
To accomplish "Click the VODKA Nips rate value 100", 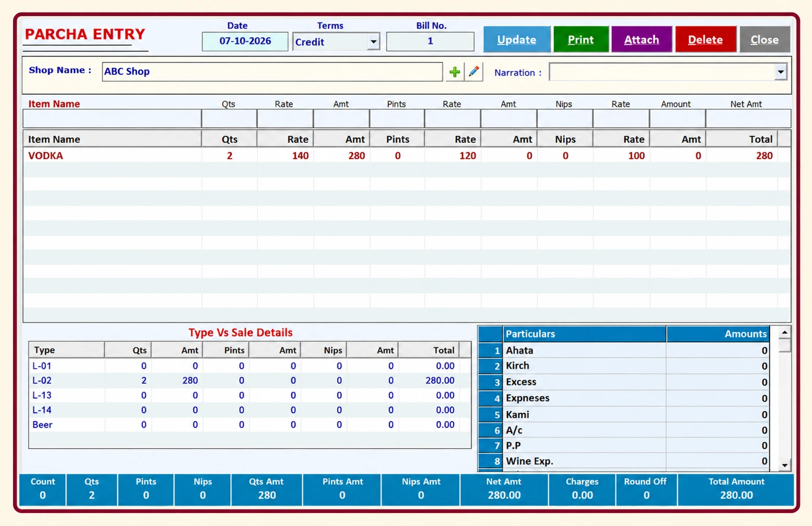I will click(636, 155).
